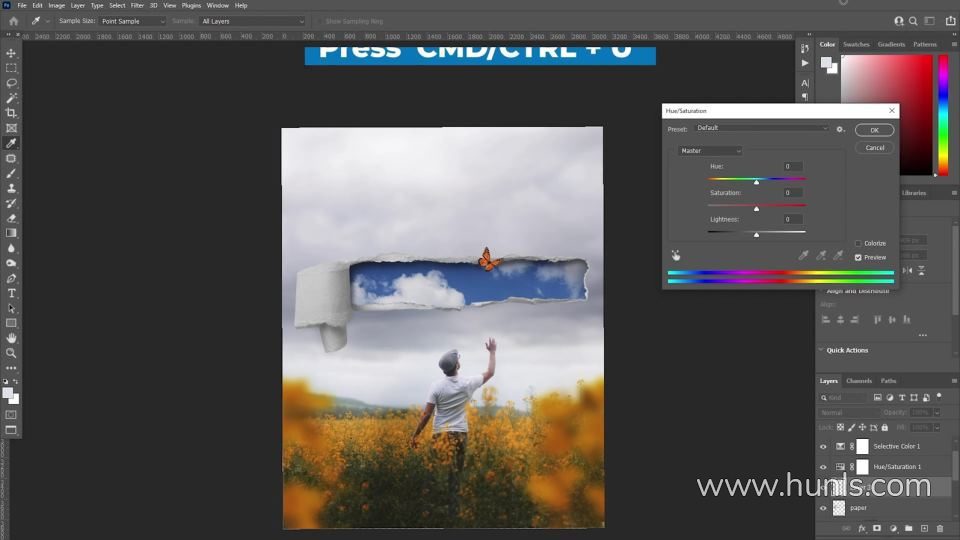
Task: Uncheck the Preview checkbox
Action: coord(858,257)
